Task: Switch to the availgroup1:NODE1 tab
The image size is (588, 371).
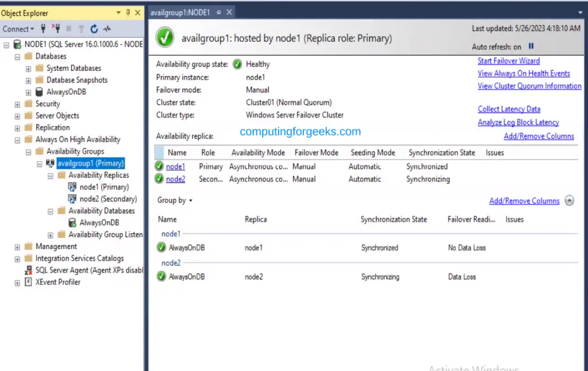Action: click(x=179, y=12)
